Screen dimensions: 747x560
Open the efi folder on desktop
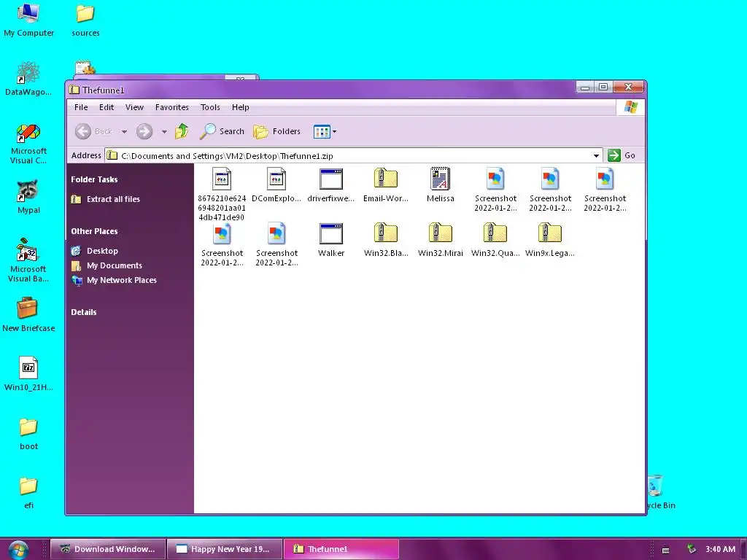point(28,493)
